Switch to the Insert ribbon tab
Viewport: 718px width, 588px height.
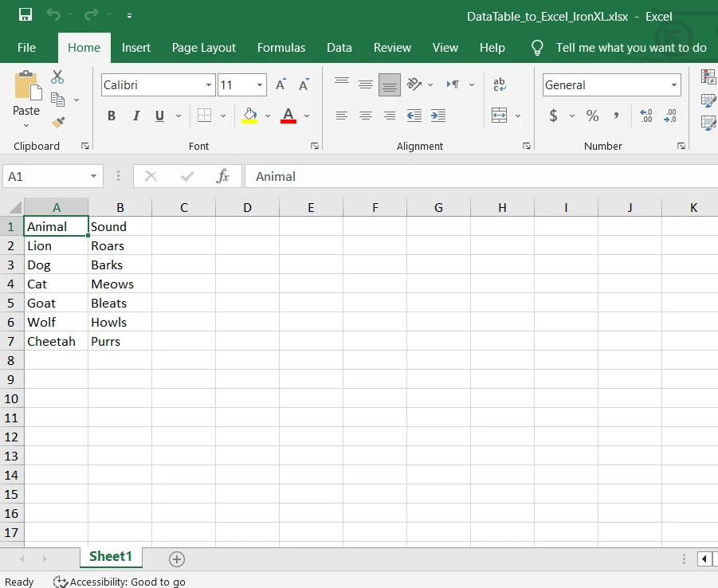135,48
